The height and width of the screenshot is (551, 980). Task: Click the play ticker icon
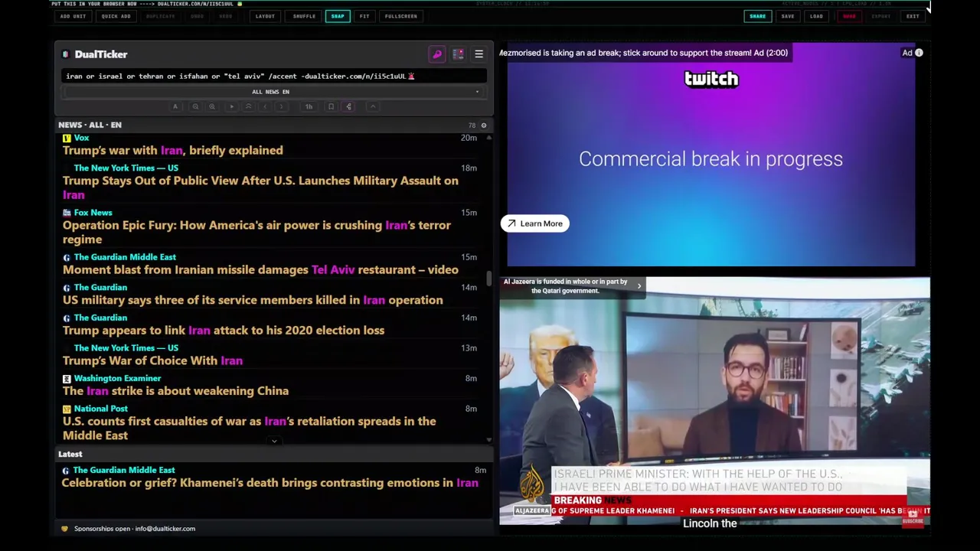pyautogui.click(x=231, y=106)
